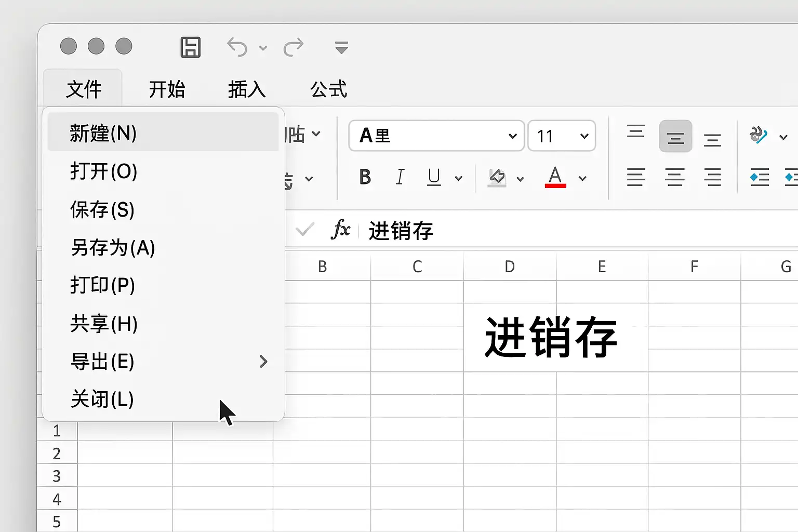798x532 pixels.
Task: Click the Save floppy disk icon
Action: pyautogui.click(x=190, y=47)
